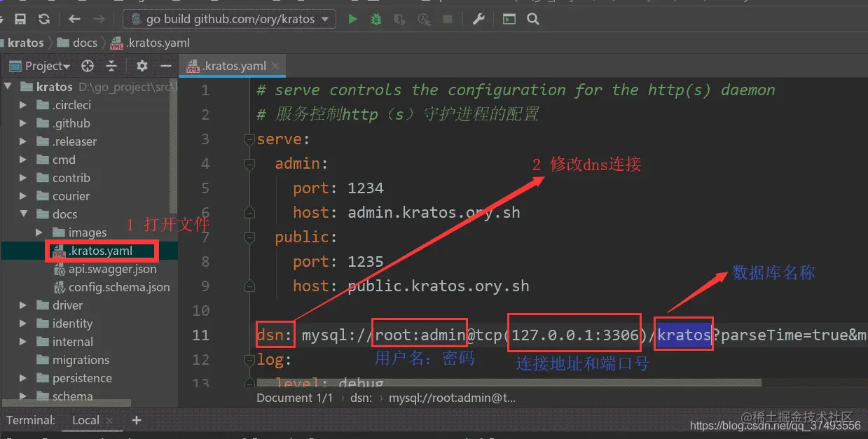Viewport: 868px width, 439px height.
Task: Hide the Project panel with minus icon
Action: (x=166, y=66)
